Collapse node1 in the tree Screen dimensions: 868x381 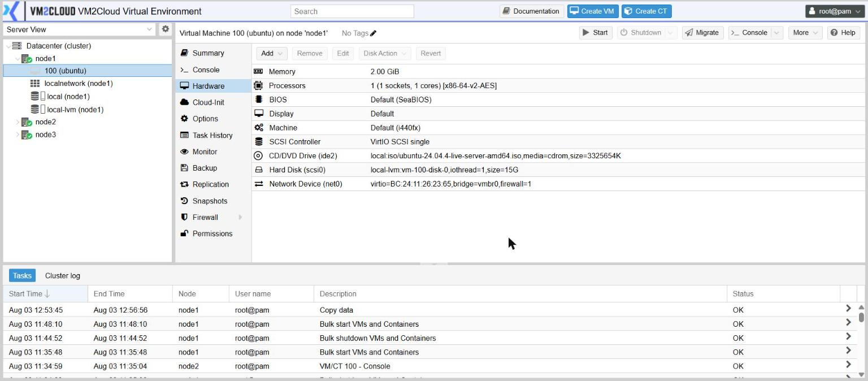tap(18, 59)
